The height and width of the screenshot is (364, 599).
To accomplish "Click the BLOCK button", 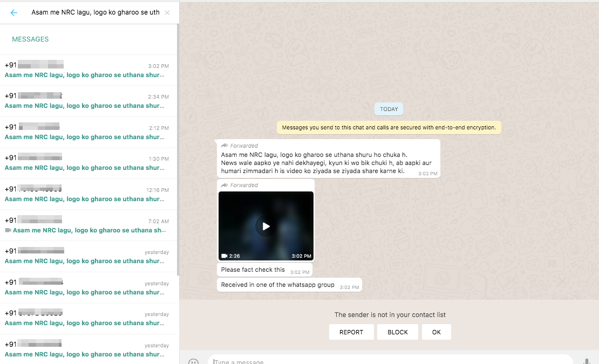I will click(398, 332).
